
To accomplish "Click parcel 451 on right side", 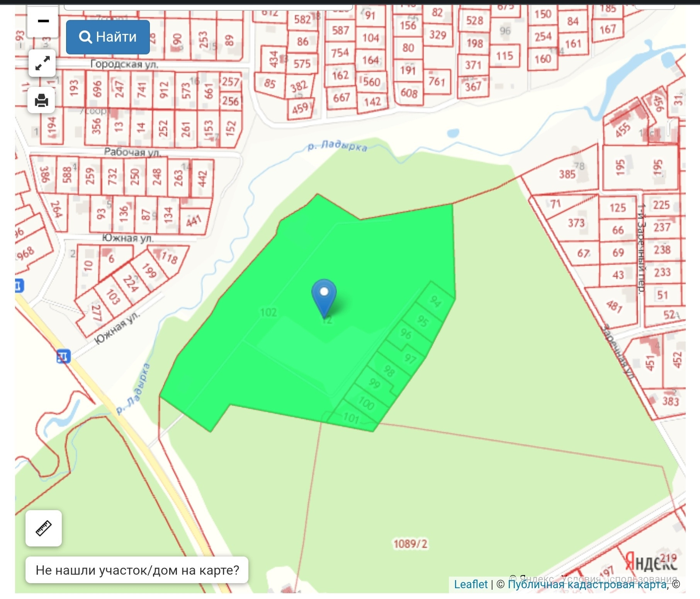I will coord(650,362).
